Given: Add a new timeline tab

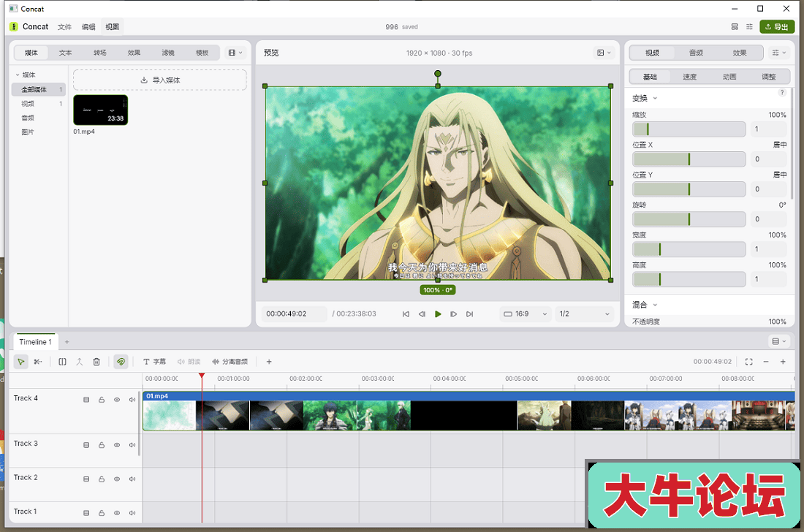Looking at the screenshot, I should click(67, 342).
